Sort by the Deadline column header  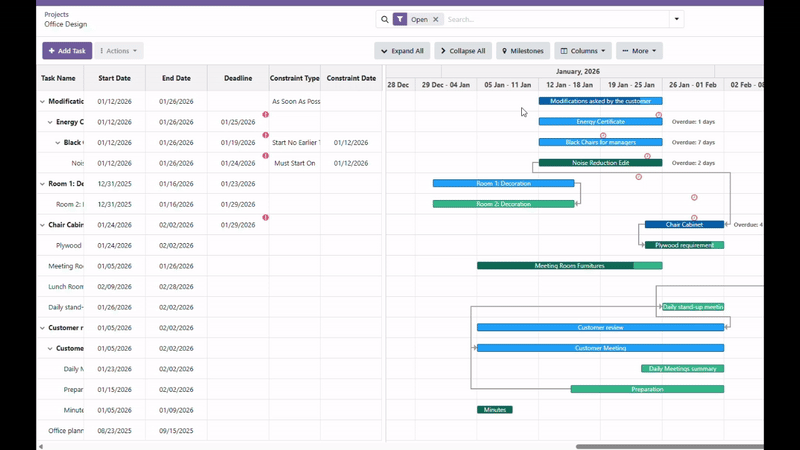[x=238, y=78]
